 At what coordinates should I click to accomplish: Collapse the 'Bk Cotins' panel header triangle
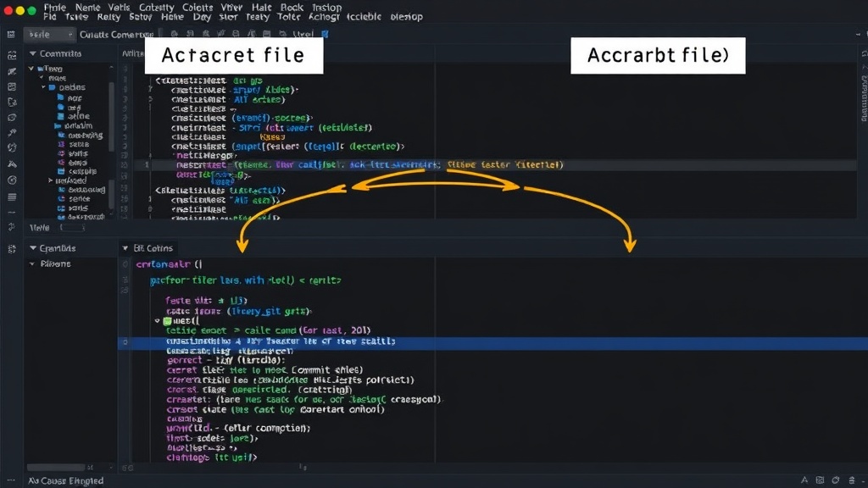pos(125,248)
